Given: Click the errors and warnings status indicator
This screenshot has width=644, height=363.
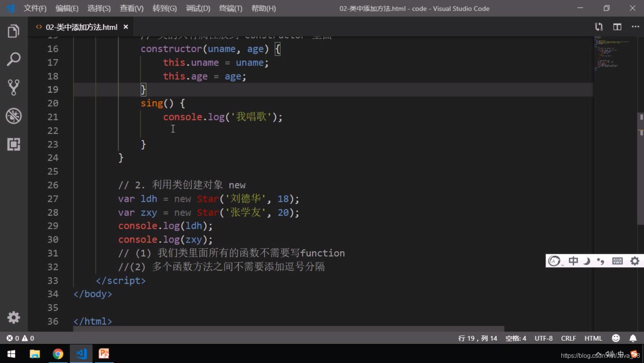Looking at the screenshot, I should click(x=20, y=338).
